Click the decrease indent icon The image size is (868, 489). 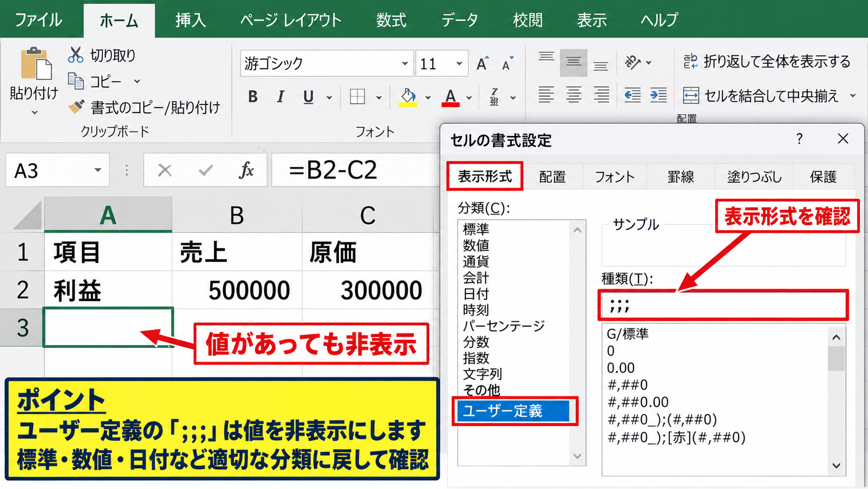(632, 95)
